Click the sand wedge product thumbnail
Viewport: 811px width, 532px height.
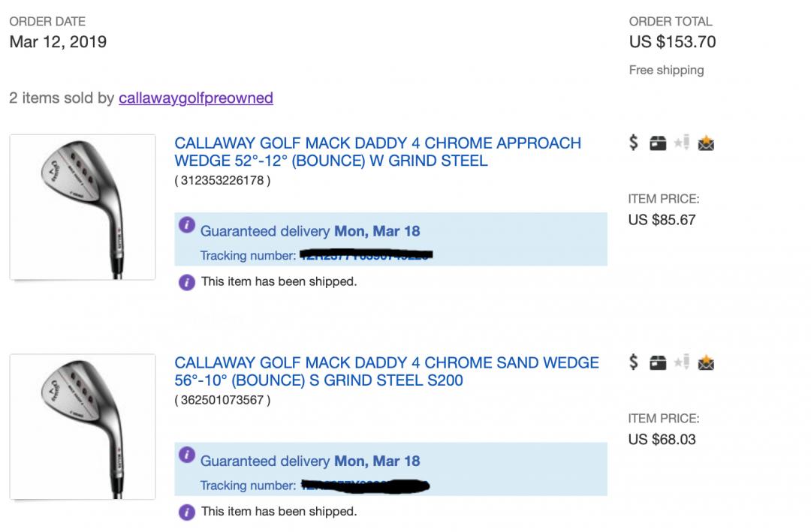click(x=83, y=427)
